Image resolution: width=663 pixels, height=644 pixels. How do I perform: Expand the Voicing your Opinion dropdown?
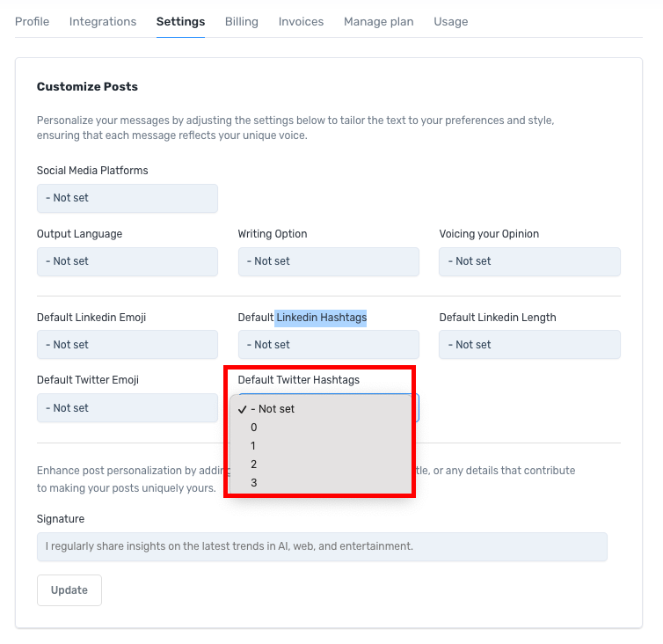coord(529,261)
